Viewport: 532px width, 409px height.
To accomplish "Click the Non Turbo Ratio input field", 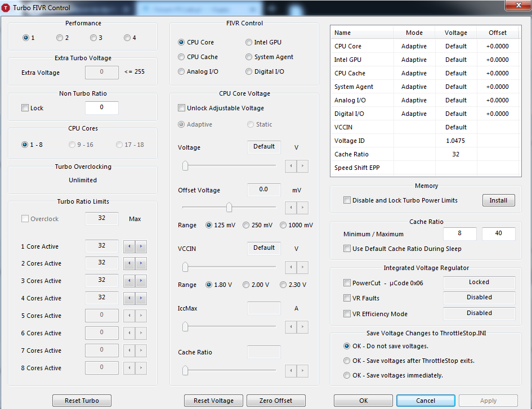I will 102,107.
